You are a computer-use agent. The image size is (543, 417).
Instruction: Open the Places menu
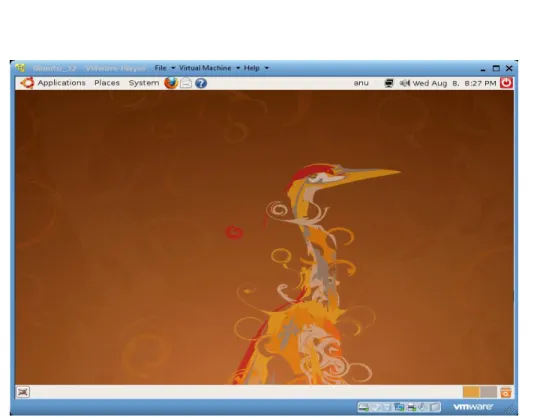pyautogui.click(x=107, y=83)
